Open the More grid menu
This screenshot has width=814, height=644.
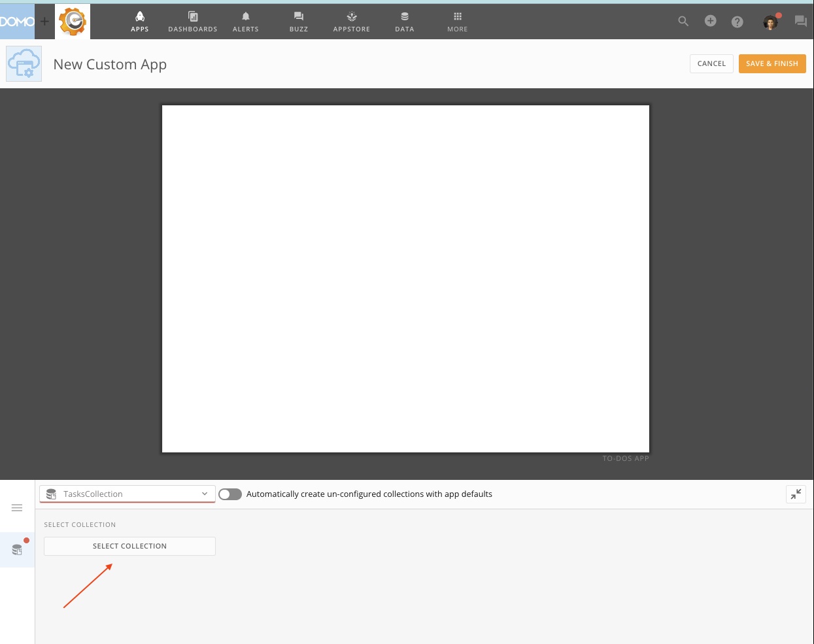[458, 22]
